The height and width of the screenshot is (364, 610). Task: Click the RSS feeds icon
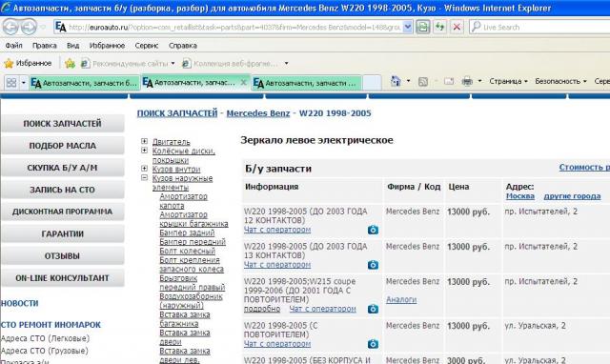point(423,81)
